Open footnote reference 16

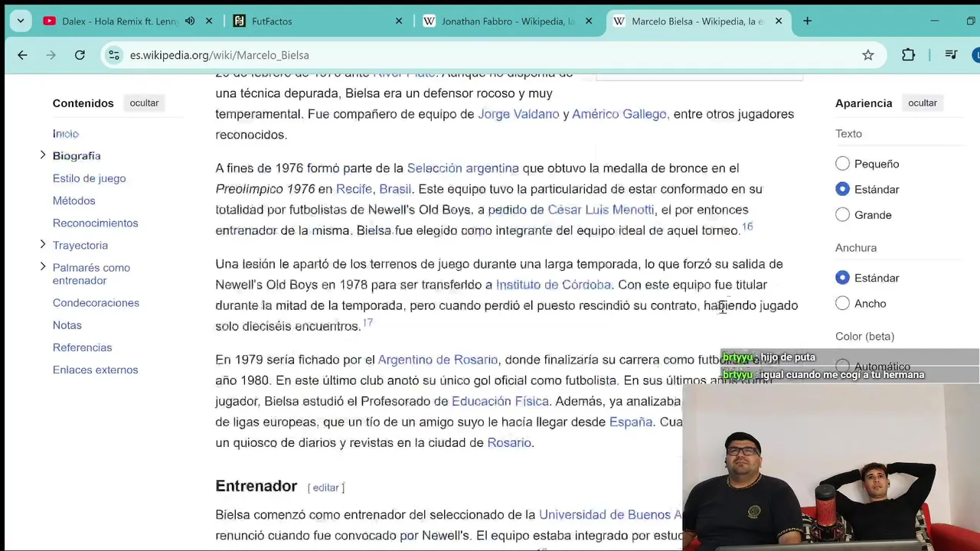[747, 227]
